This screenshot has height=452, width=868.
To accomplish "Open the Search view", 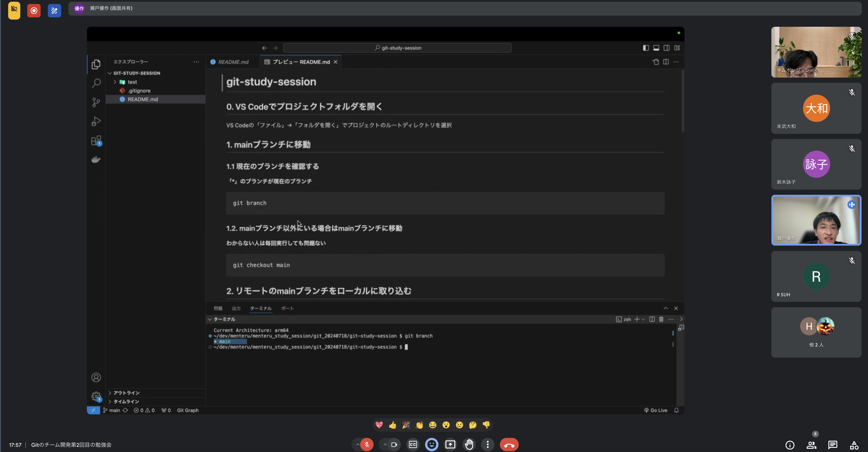I will coord(96,83).
